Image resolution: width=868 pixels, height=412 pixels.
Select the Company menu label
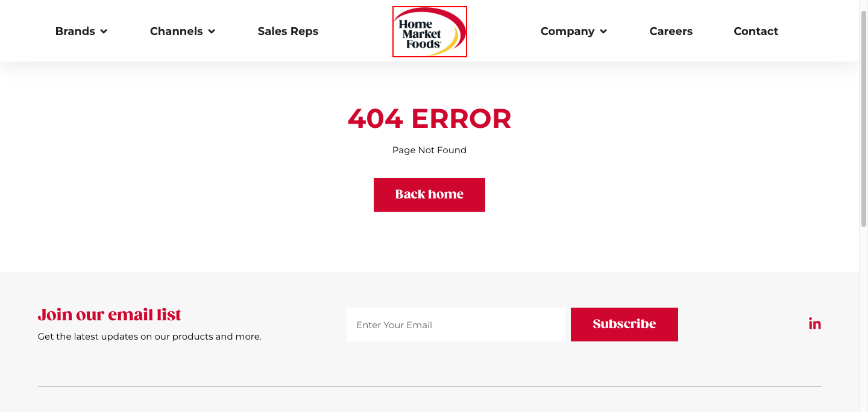568,31
